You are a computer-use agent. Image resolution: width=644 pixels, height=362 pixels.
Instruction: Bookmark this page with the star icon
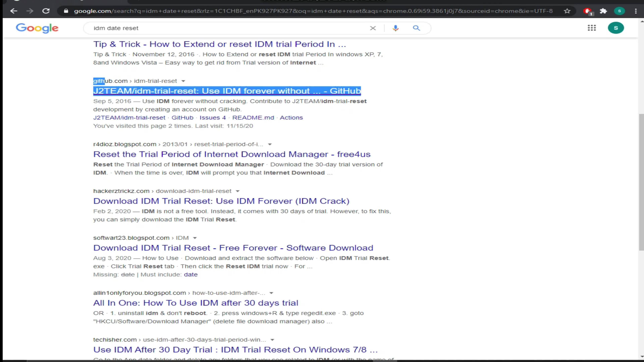pyautogui.click(x=567, y=11)
